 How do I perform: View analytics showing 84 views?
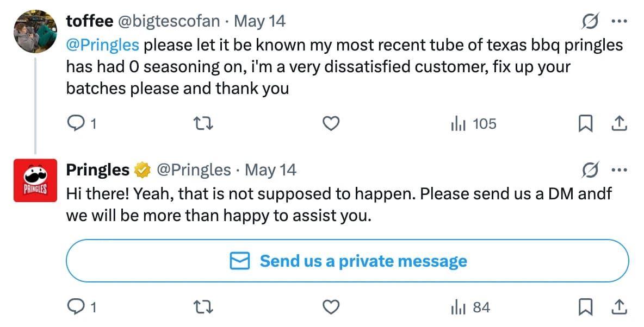pos(470,308)
